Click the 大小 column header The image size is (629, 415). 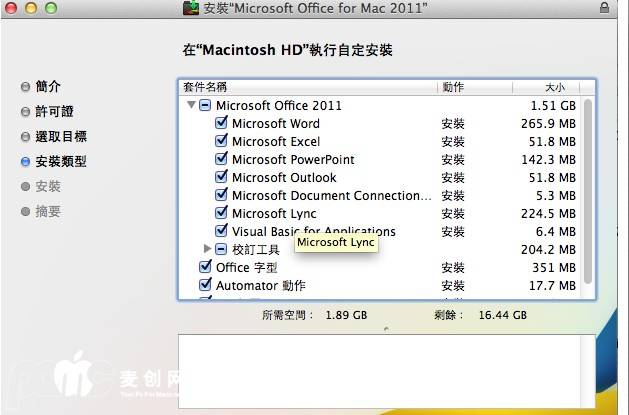(x=553, y=87)
